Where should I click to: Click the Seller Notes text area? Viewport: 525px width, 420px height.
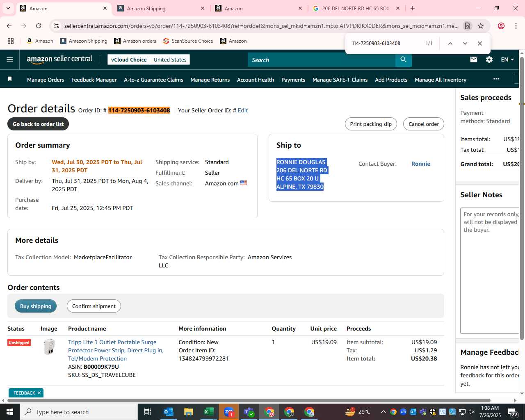coord(490,270)
